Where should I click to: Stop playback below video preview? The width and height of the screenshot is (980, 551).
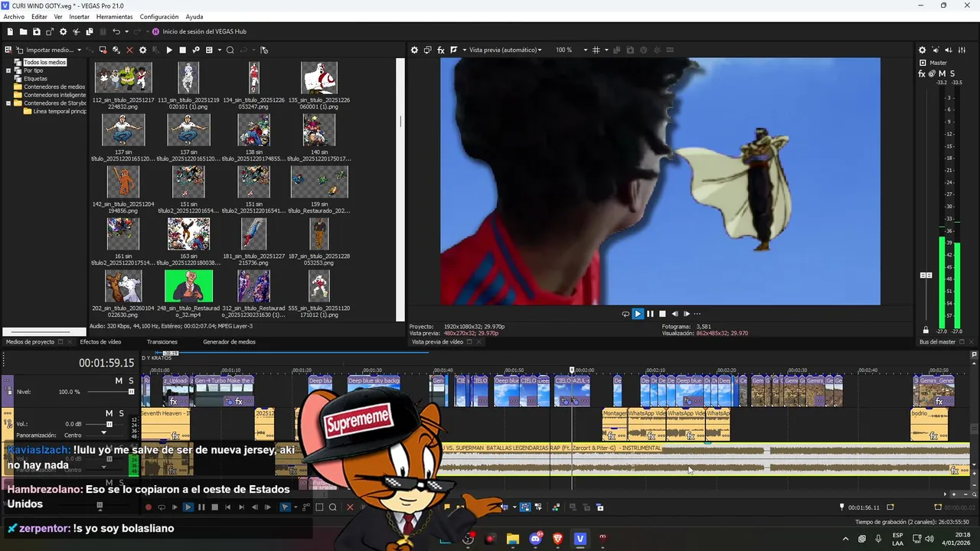pyautogui.click(x=662, y=314)
